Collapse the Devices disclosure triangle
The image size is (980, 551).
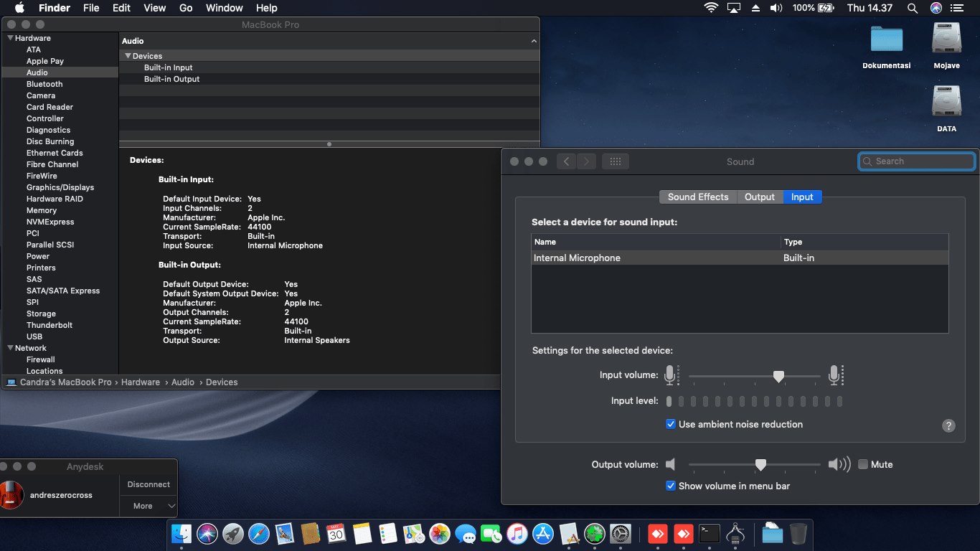pyautogui.click(x=128, y=56)
